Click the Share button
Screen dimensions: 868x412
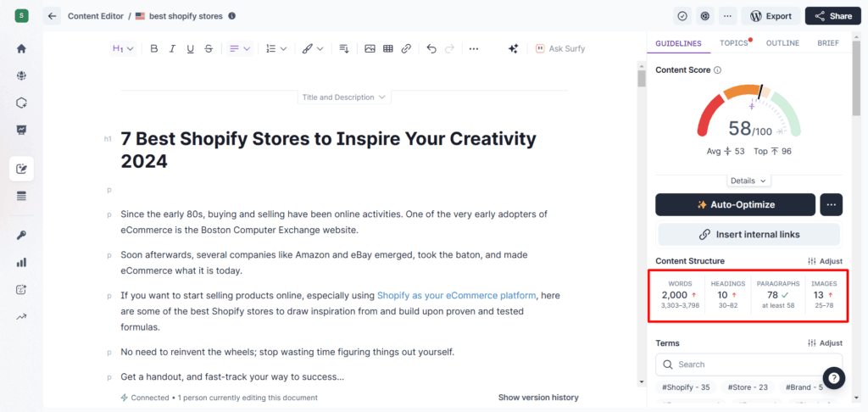(x=832, y=16)
